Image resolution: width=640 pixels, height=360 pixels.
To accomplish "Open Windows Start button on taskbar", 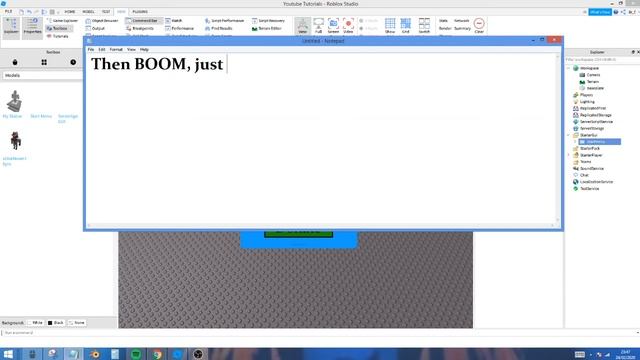I will click(8, 354).
